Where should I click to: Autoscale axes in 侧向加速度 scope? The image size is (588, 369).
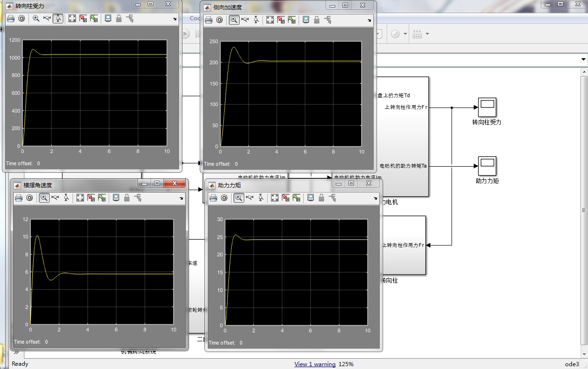[x=270, y=20]
